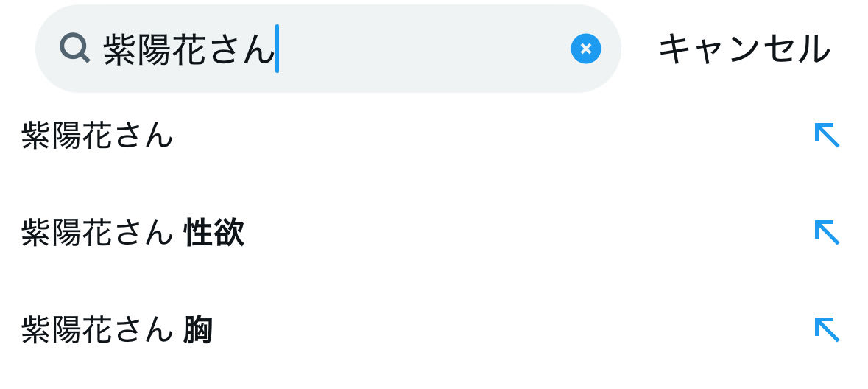Tap the arrow icon beside 紫陽花さん 胸
Image resolution: width=868 pixels, height=389 pixels.
point(827,329)
